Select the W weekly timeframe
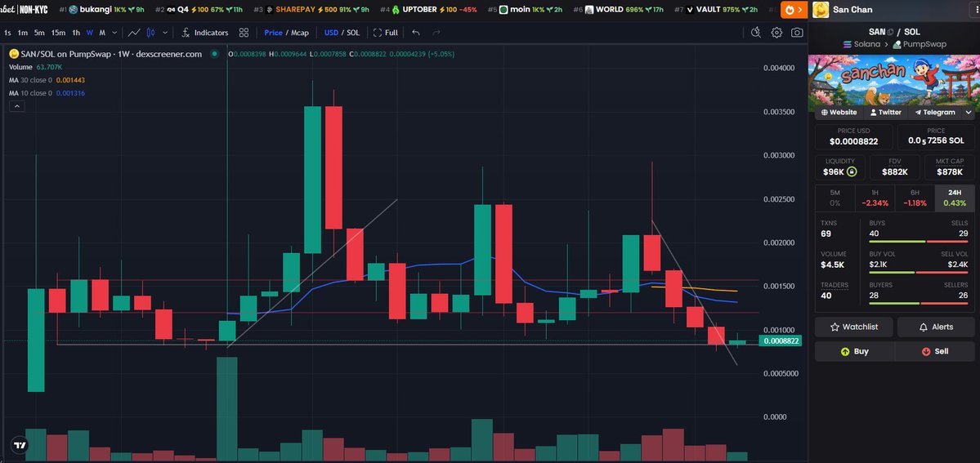The height and width of the screenshot is (463, 980). (90, 33)
